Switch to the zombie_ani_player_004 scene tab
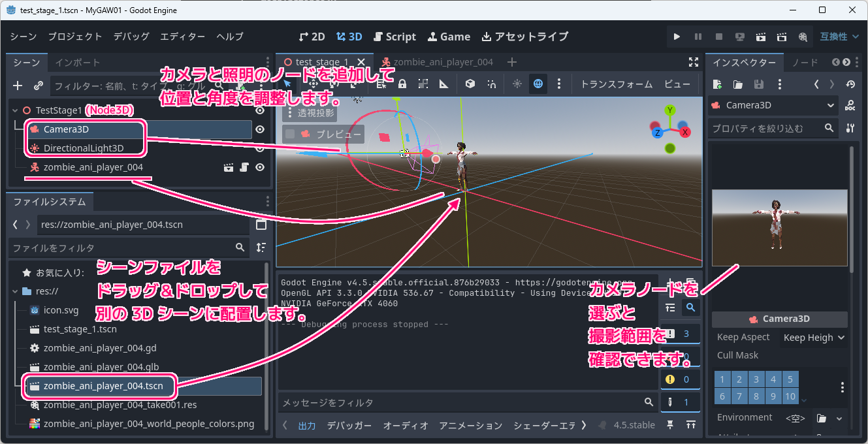The height and width of the screenshot is (444, 868). click(436, 62)
